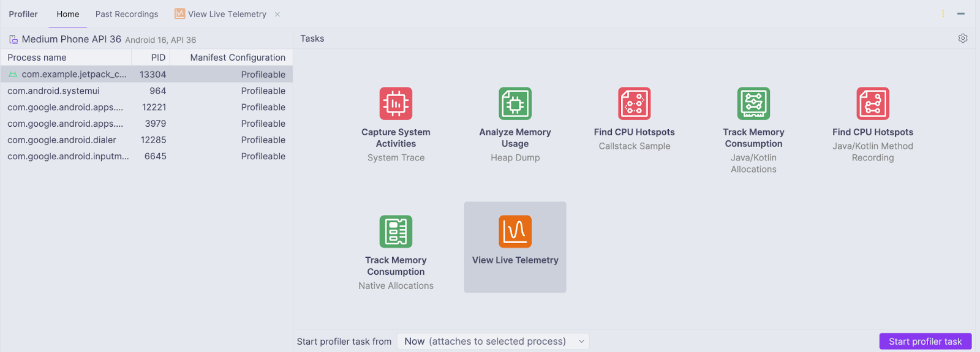Choose Find CPU Hotspots Java/Kotlin Method Recording
This screenshot has width=980, height=352.
point(872,103)
